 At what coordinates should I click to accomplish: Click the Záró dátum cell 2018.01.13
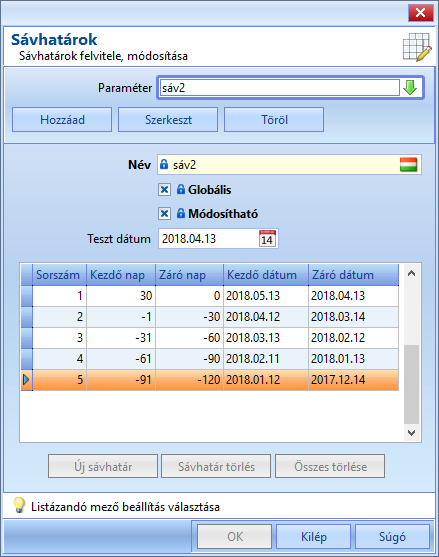point(353,358)
